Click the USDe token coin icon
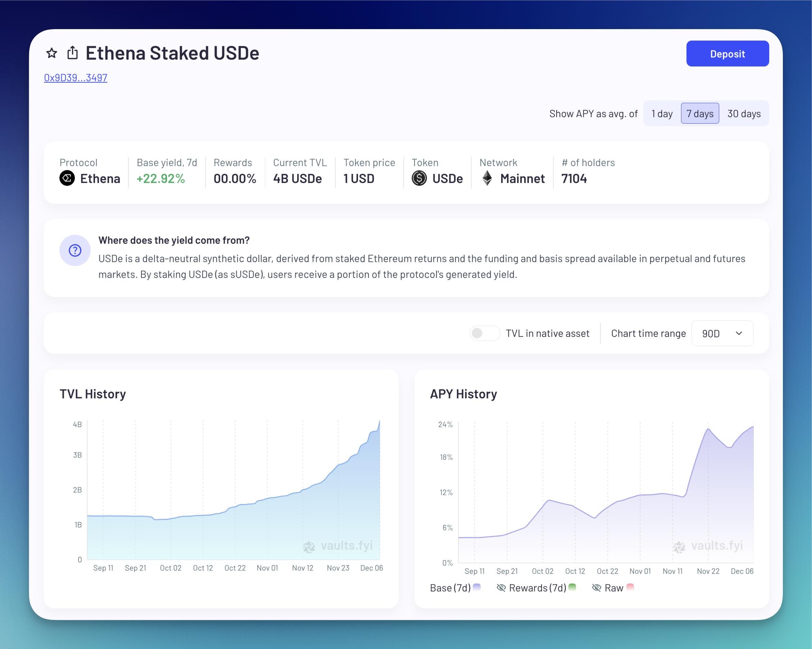Screen dimensions: 812x649 [419, 178]
